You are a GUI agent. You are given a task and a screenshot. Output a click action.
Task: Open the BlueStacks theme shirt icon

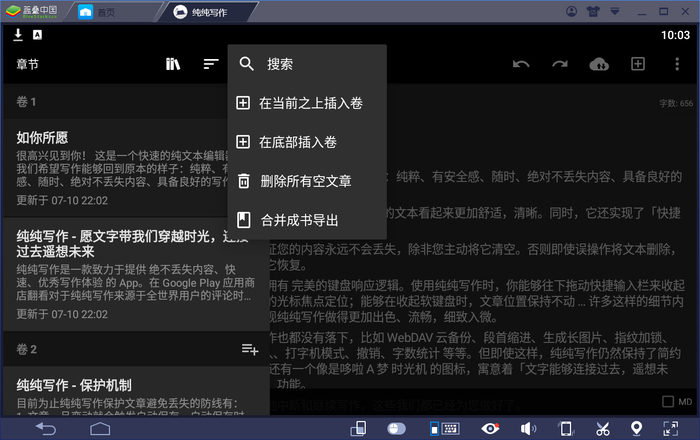593,12
